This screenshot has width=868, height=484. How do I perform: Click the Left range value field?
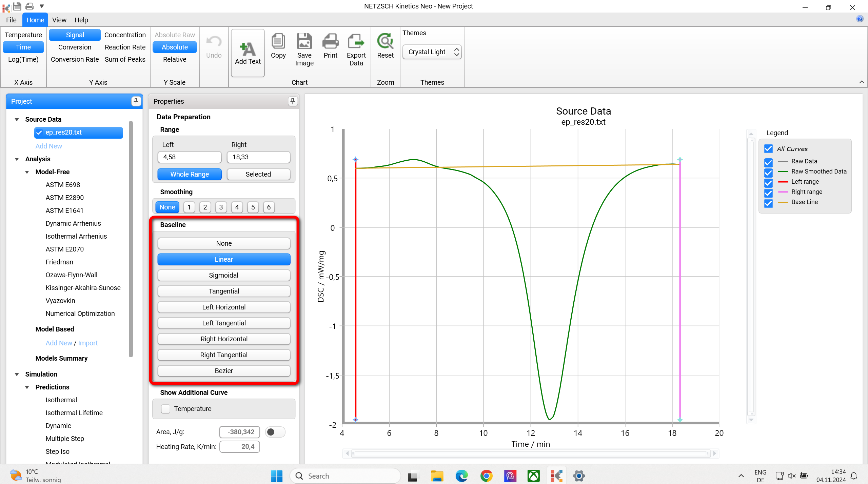point(190,157)
